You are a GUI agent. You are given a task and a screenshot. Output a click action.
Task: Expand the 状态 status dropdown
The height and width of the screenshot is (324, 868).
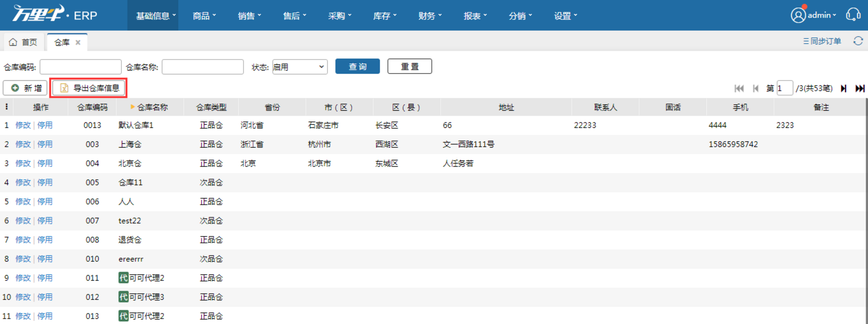point(300,67)
